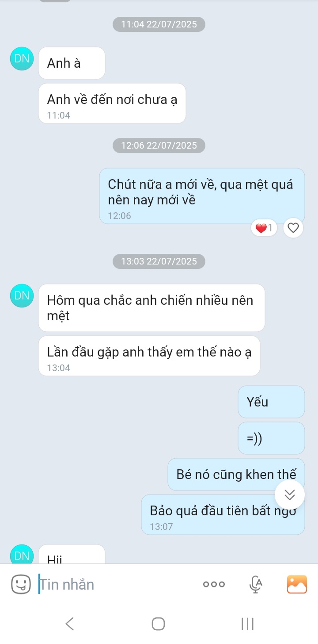Go back using Android back button
318x644 pixels.
69,624
